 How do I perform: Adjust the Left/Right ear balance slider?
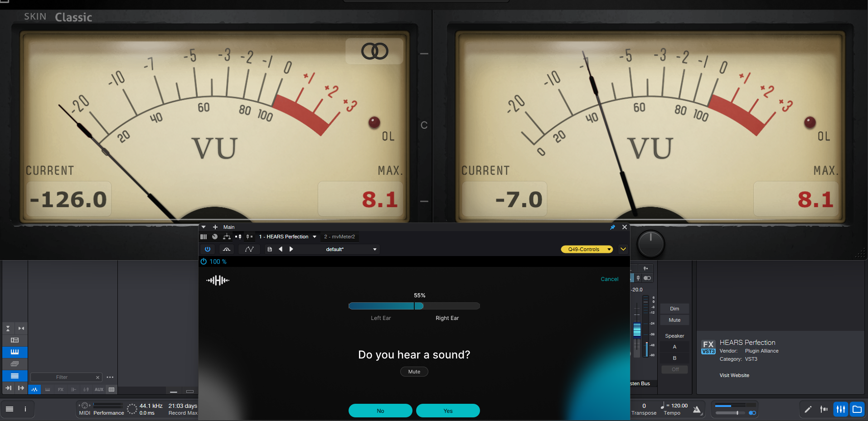[x=414, y=306]
